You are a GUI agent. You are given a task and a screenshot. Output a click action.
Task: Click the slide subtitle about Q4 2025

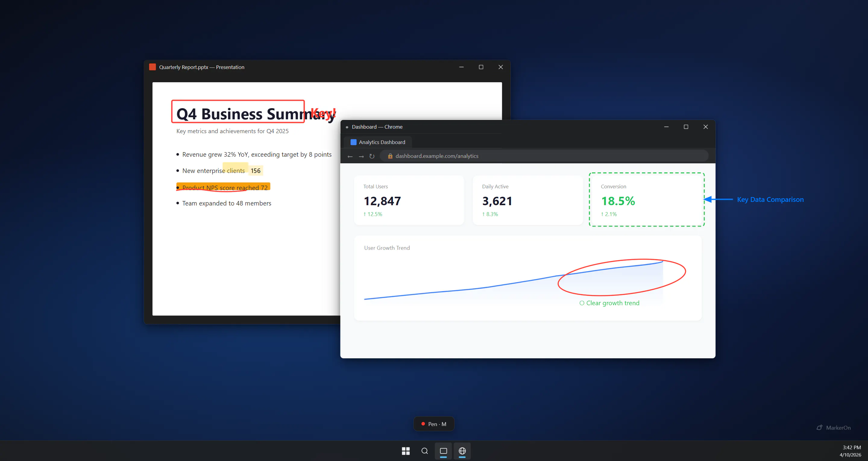[x=232, y=131]
